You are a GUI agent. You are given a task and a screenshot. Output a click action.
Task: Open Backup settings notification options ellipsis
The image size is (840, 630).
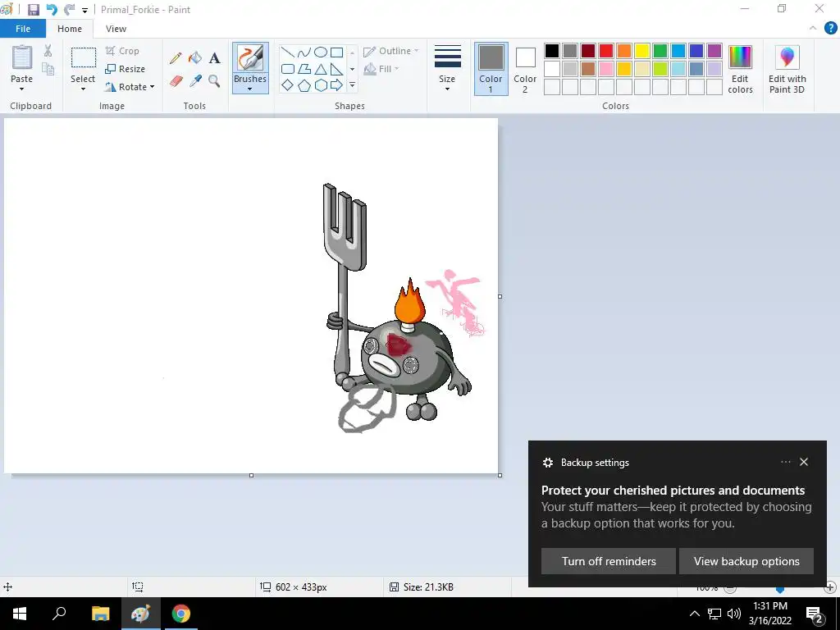pyautogui.click(x=785, y=462)
